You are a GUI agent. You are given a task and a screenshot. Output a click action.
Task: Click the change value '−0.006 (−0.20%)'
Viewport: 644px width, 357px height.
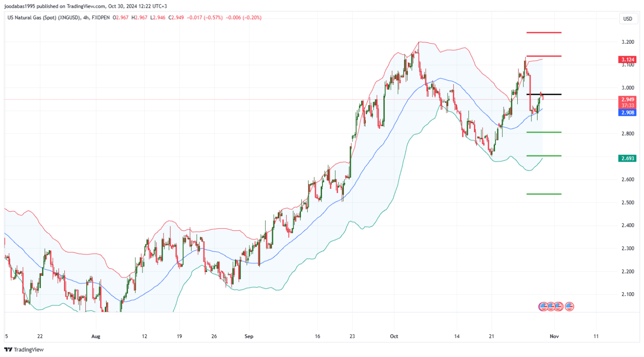click(244, 18)
